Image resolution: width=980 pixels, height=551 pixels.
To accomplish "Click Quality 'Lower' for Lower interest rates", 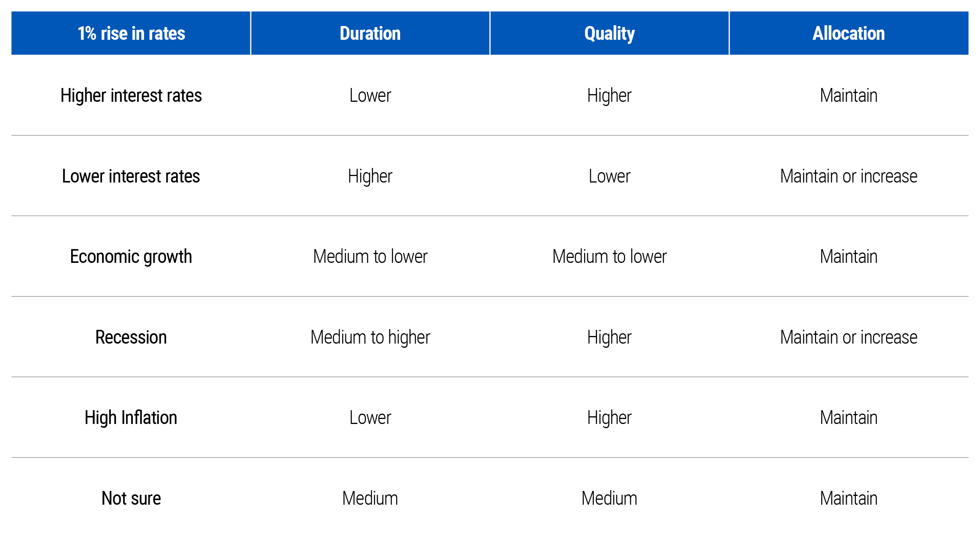I will (609, 176).
